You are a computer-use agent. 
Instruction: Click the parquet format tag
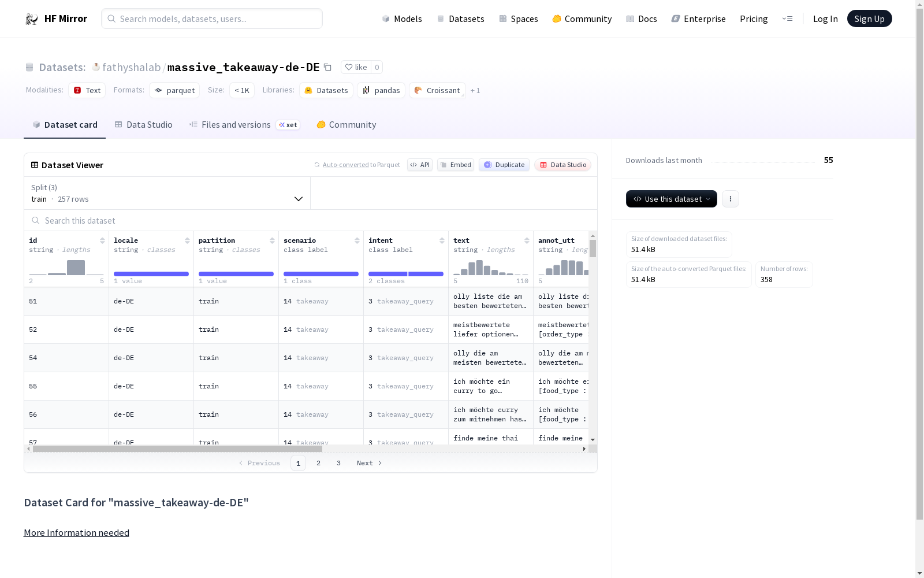[174, 90]
